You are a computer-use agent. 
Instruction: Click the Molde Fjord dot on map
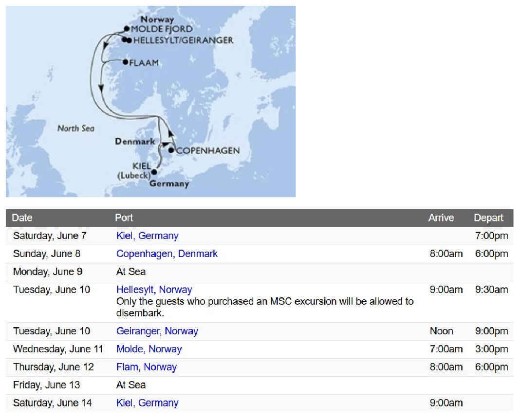[x=127, y=29]
